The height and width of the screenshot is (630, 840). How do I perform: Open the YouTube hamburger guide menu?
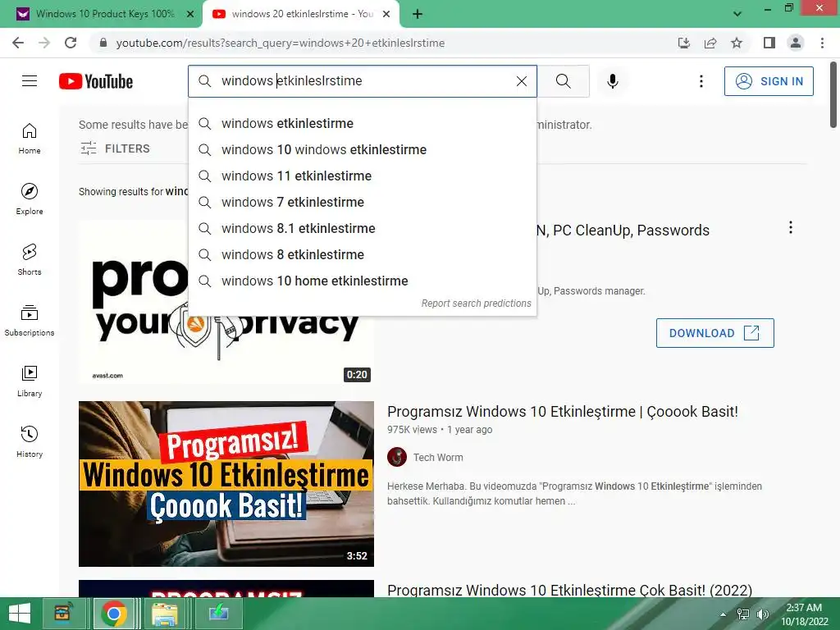30,81
